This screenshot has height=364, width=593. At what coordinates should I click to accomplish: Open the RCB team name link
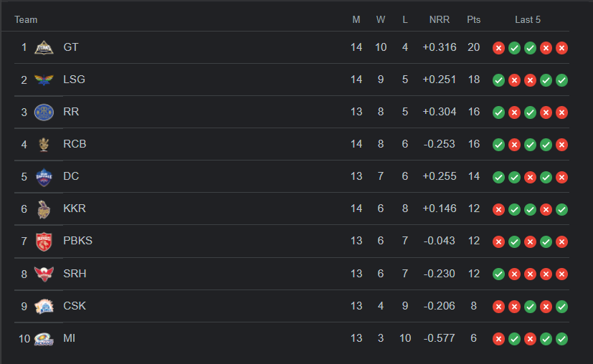75,144
